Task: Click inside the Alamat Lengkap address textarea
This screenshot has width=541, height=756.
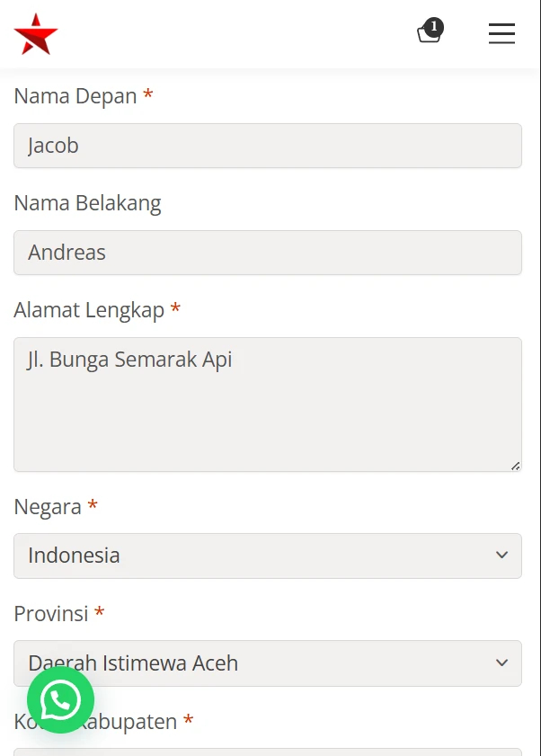Action: point(268,405)
